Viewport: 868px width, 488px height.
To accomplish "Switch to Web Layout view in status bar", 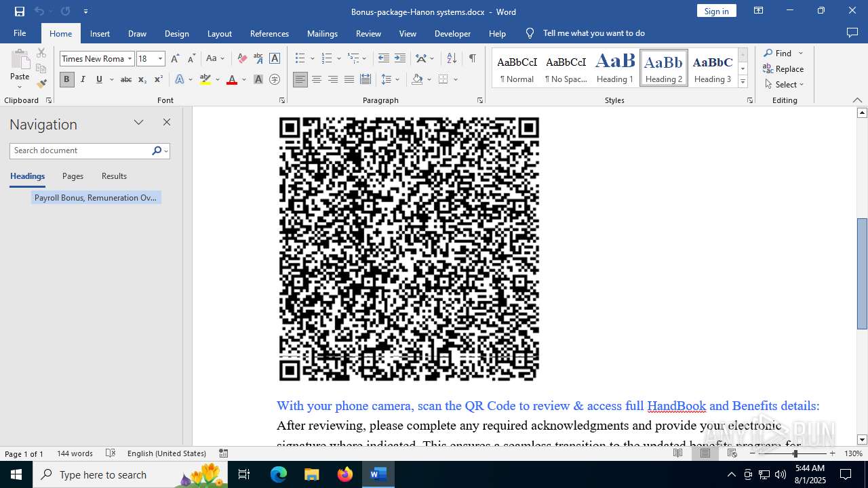I will (x=732, y=453).
